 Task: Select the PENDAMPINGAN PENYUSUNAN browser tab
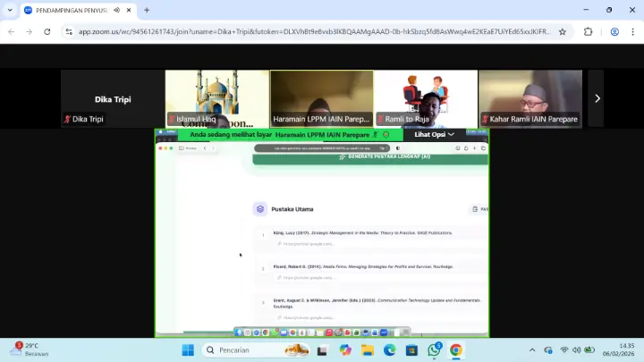(67, 10)
